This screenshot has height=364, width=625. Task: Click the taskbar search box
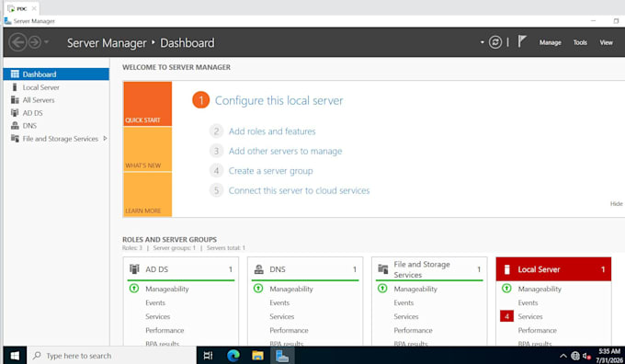(x=111, y=355)
